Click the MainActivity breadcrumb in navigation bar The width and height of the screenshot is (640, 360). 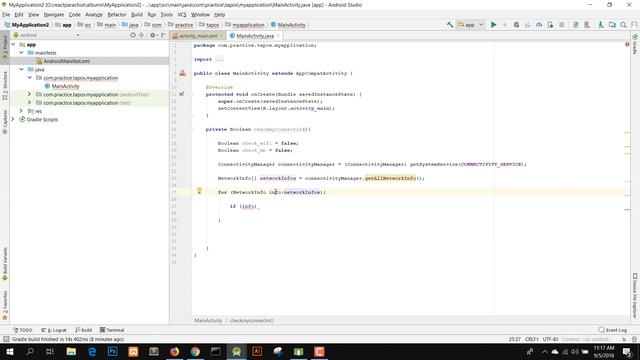click(x=288, y=25)
